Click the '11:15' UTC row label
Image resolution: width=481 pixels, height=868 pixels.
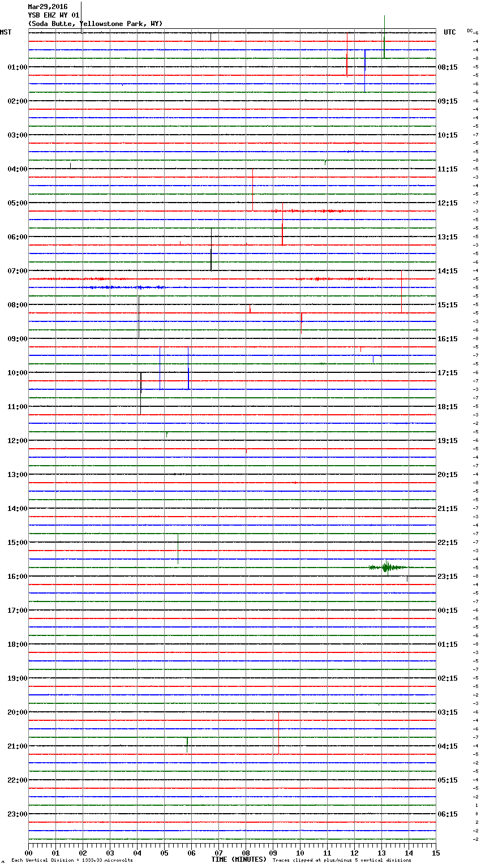[x=448, y=169]
